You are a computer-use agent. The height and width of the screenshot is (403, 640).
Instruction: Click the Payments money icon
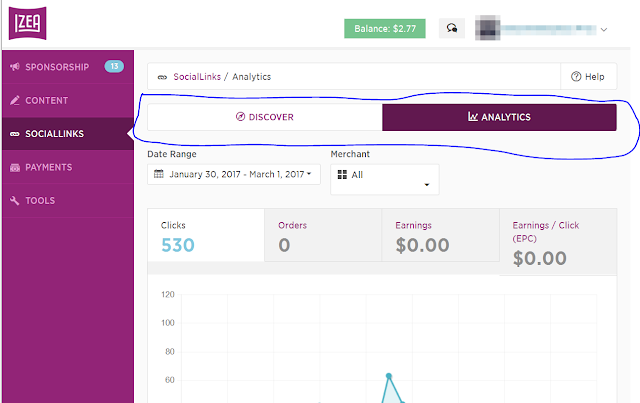point(15,168)
